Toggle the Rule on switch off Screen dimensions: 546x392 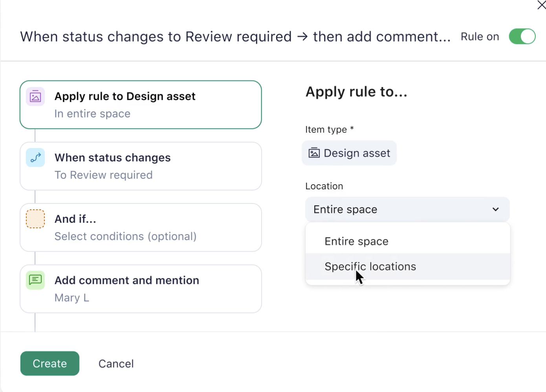click(522, 37)
